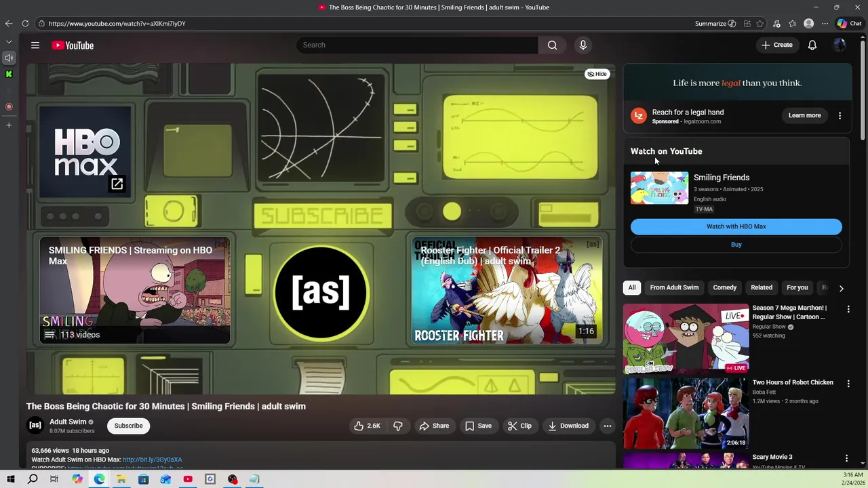
Task: Open the Adult Swim channel name
Action: click(68, 422)
